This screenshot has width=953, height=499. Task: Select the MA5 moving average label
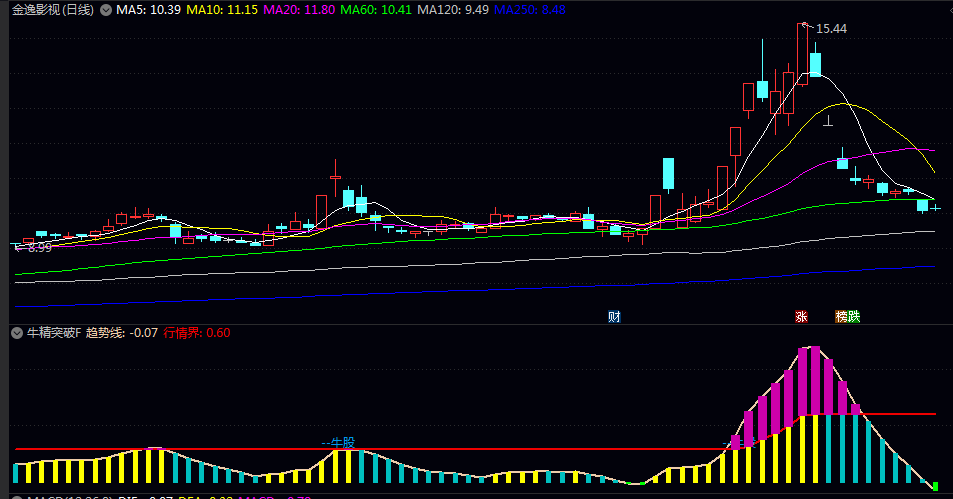tap(148, 10)
